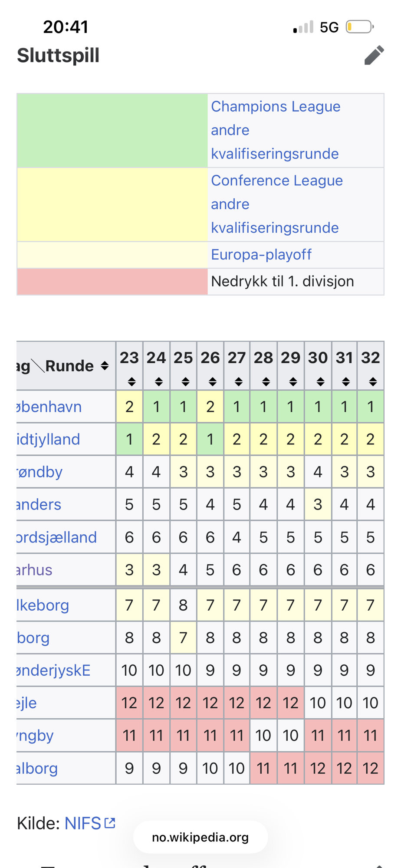Tap the no.wikipedia.org address pill
This screenshot has height=868, width=401.
click(200, 837)
